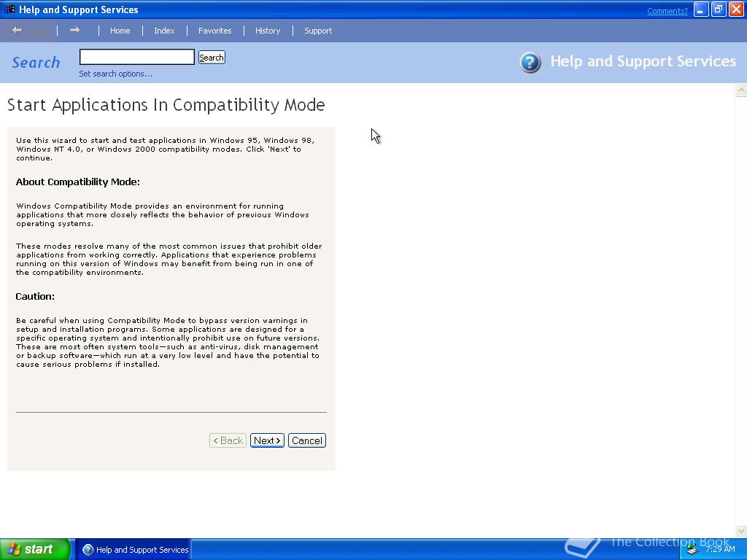
Task: Click the 'Caution:' heading
Action: point(35,296)
